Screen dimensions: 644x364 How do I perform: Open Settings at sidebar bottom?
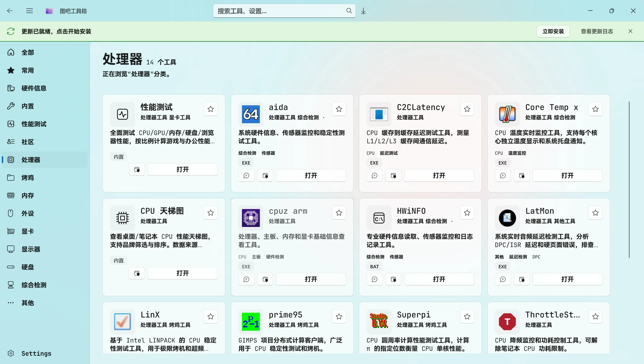[45, 353]
